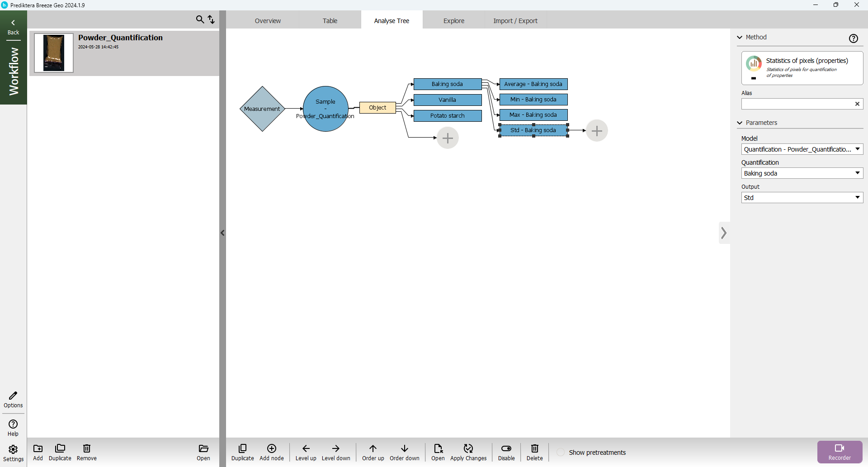
Task: Open the Recorder
Action: (x=839, y=452)
